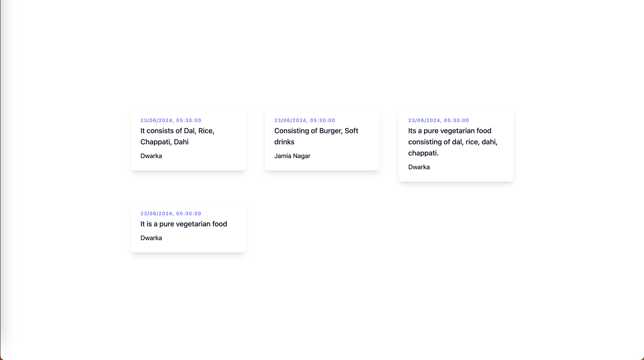Click the date above 'It consists of Dal'
Viewport: 644px width, 360px height.
pos(171,120)
